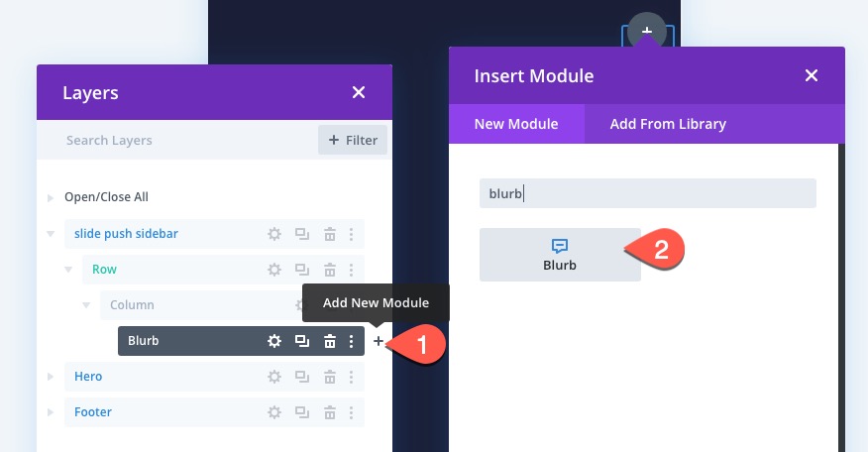Expand the Footer section layer

(x=51, y=412)
